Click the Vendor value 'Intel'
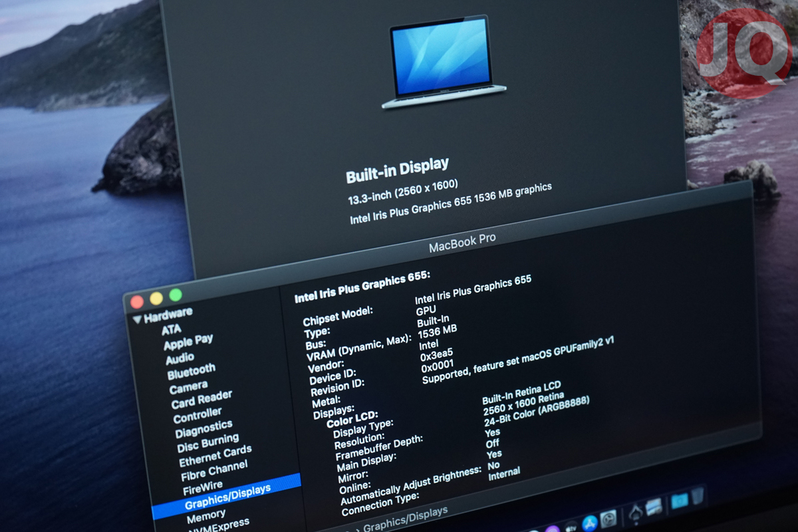 428,345
